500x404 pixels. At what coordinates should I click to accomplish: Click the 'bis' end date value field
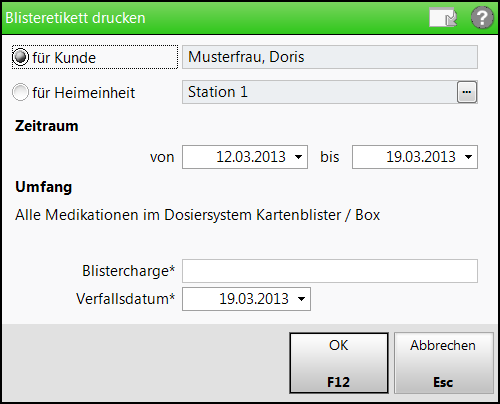tap(415, 157)
